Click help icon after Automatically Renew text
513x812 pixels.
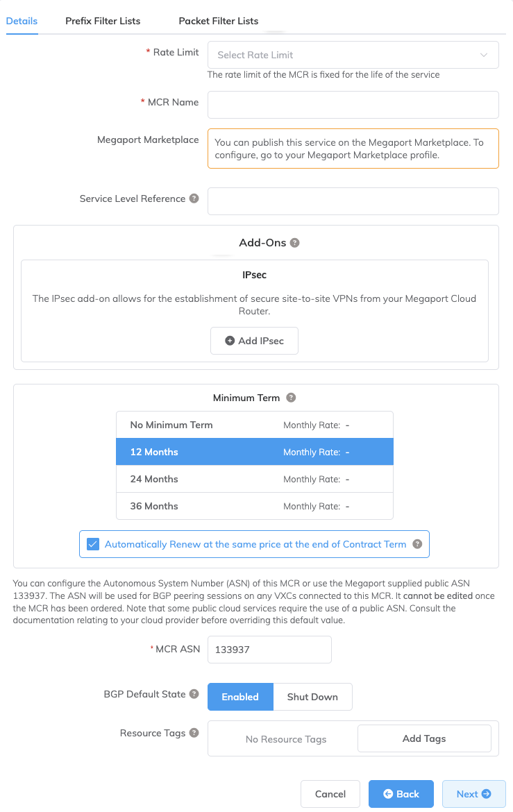coord(417,544)
